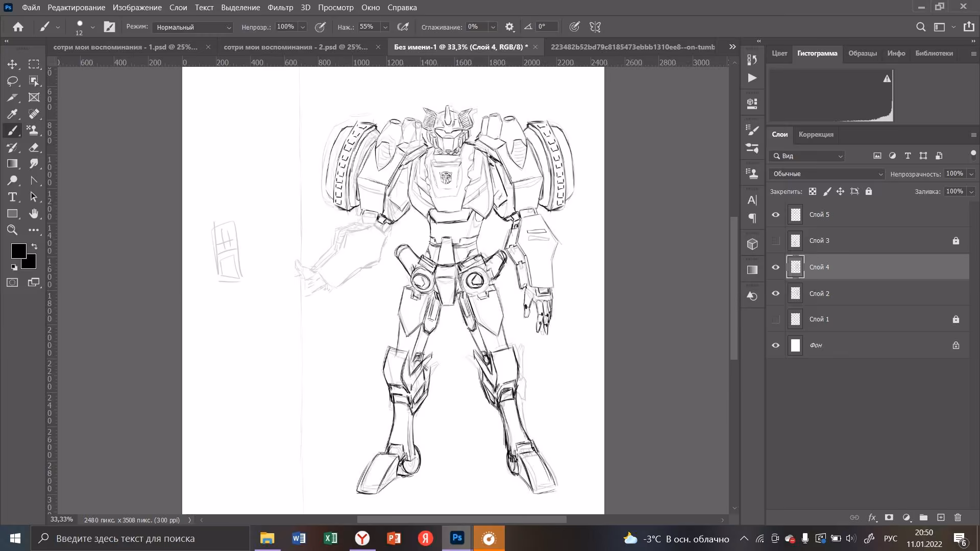Enable airbrush-style build-up
Image resolution: width=980 pixels, height=551 pixels.
point(403,27)
